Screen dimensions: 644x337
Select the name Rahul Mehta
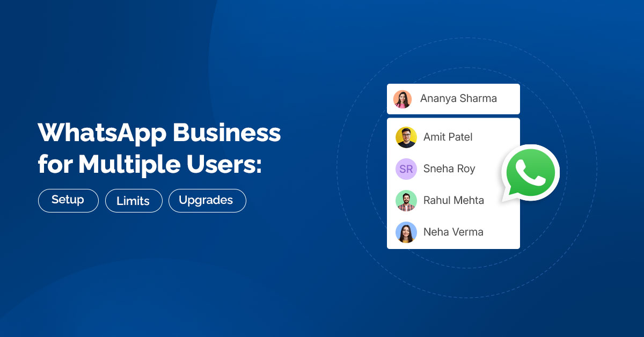[x=453, y=201]
